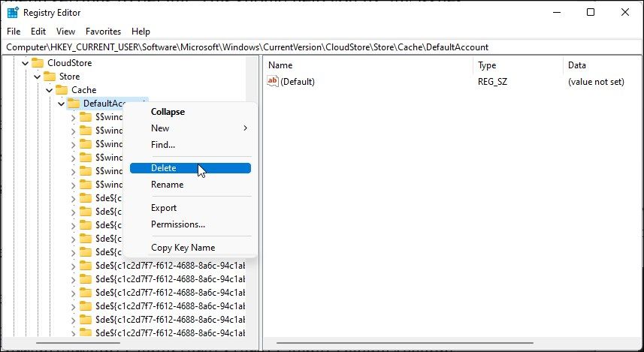Click the Registry Editor app icon in title bar
The width and height of the screenshot is (644, 352).
coord(13,12)
